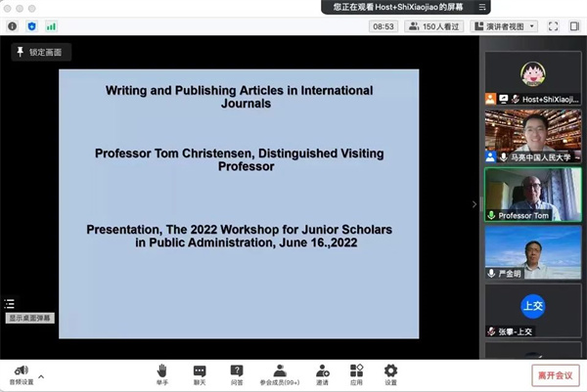Toggle fullscreen mode in top bar
This screenshot has height=392, width=587.
(553, 26)
